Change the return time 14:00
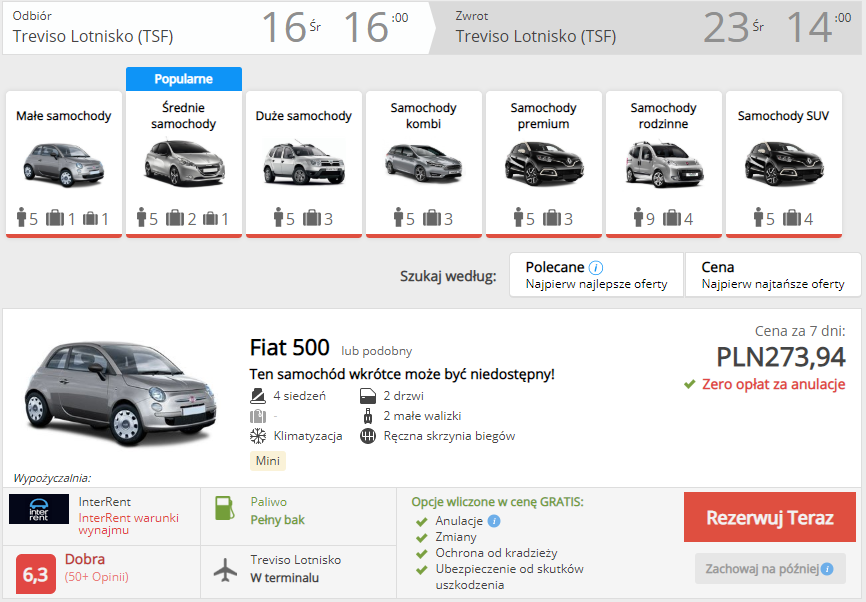The image size is (866, 602). tap(819, 27)
